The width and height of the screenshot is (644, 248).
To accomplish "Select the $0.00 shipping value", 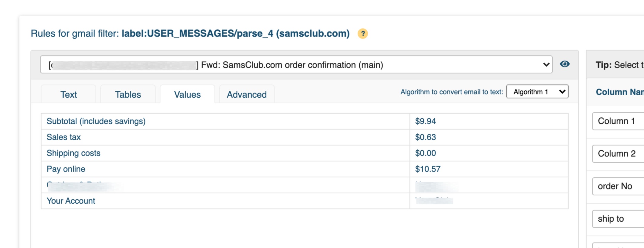I will pyautogui.click(x=425, y=153).
